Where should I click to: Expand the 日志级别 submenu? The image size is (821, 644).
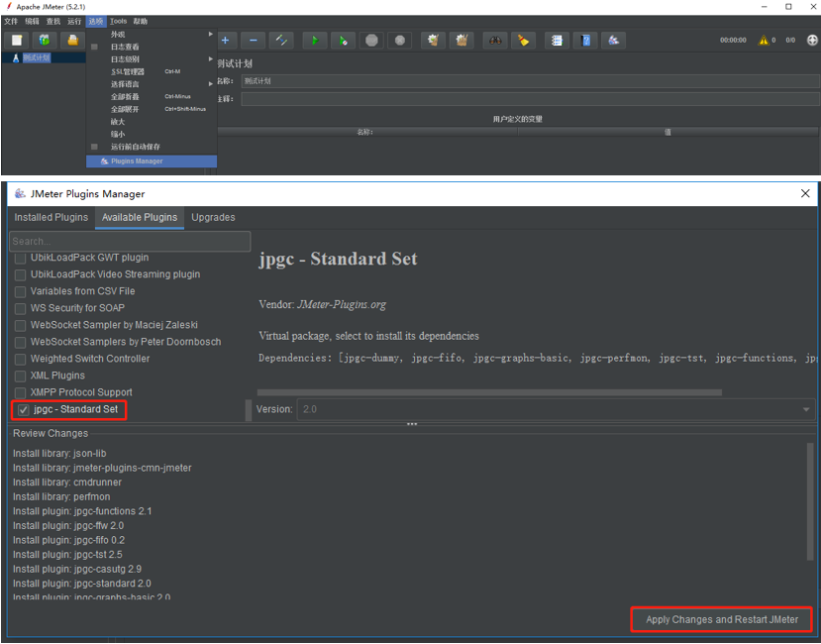tap(152, 59)
